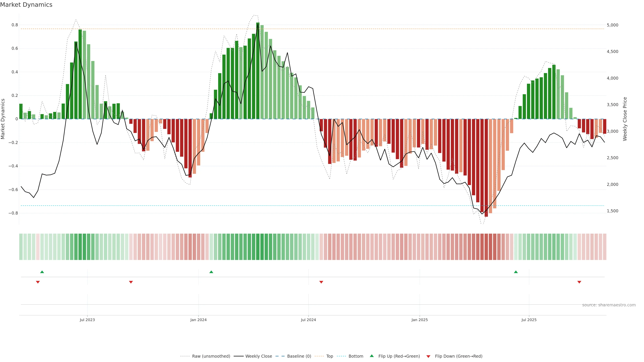Image resolution: width=644 pixels, height=362 pixels.
Task: Click the Flip Down triangle after July 2025
Action: [579, 282]
